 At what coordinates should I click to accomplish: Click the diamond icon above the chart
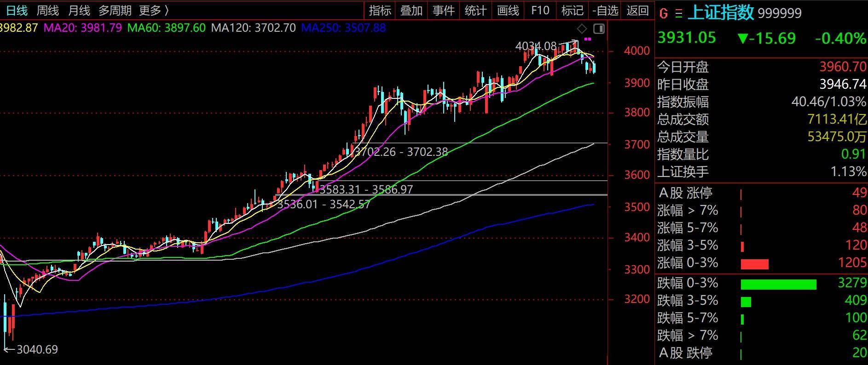click(582, 29)
